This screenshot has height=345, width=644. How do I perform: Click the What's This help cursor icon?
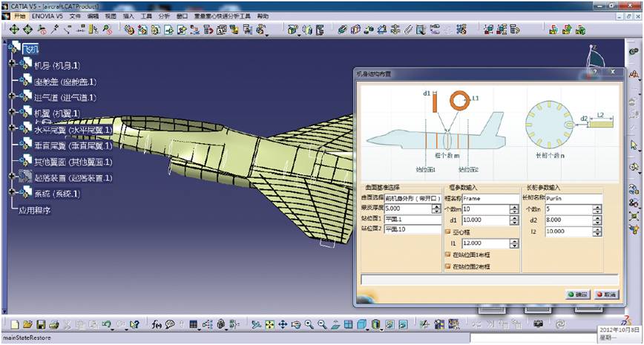[x=134, y=324]
